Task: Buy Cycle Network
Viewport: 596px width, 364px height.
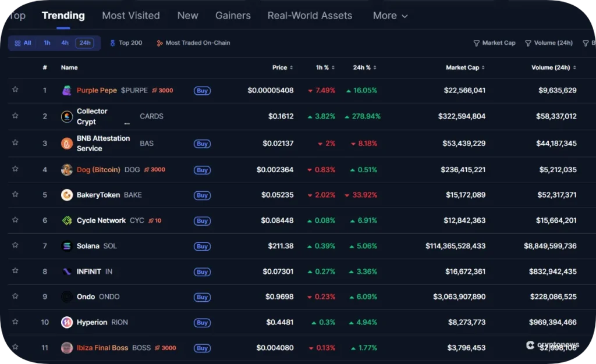Action: (x=202, y=221)
